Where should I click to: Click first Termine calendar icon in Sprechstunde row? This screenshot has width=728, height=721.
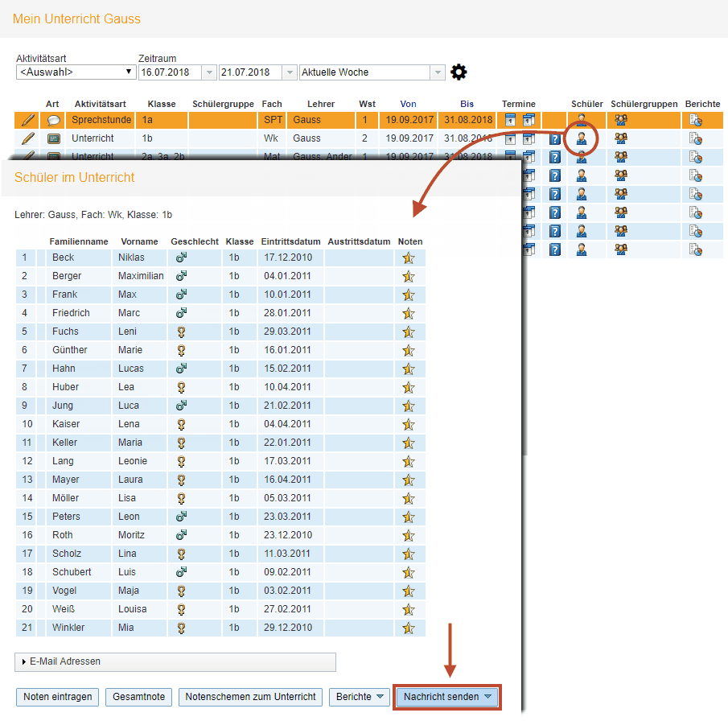click(510, 120)
